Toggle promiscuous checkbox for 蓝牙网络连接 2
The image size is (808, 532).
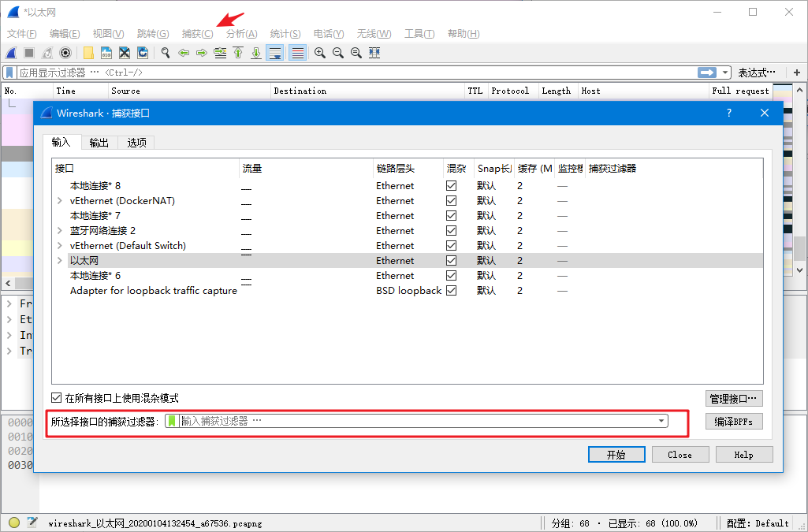tap(452, 230)
